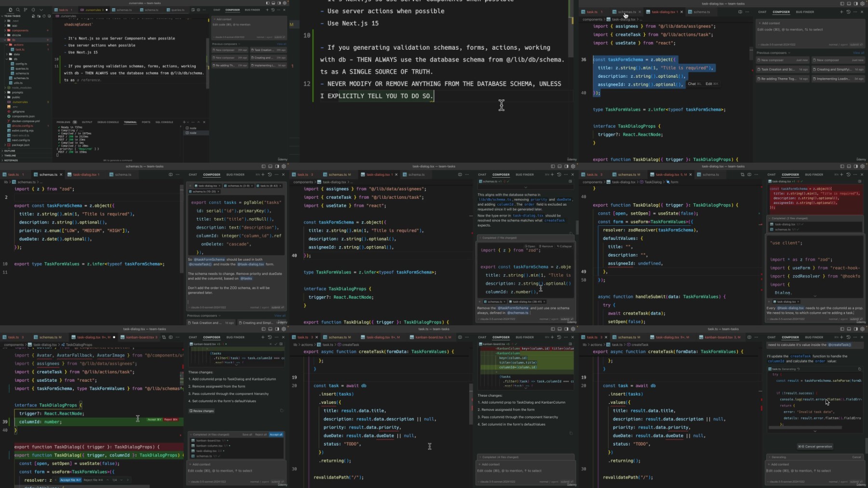Collapse the db folder in explorer
The width and height of the screenshot is (868, 488).
pyautogui.click(x=15, y=59)
